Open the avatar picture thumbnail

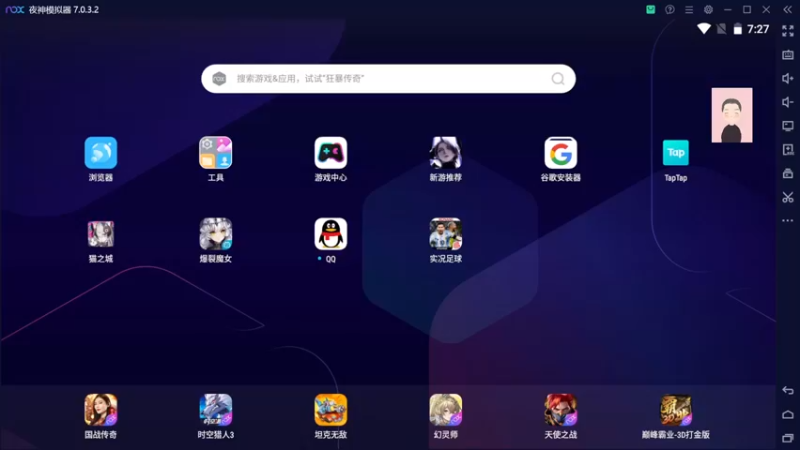tap(732, 115)
